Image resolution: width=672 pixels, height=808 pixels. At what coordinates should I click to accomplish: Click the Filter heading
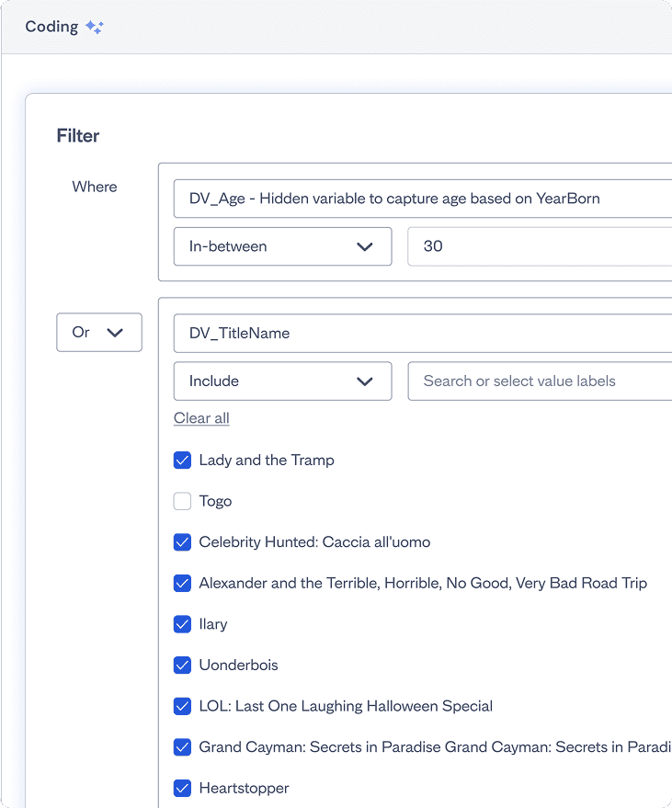[78, 136]
